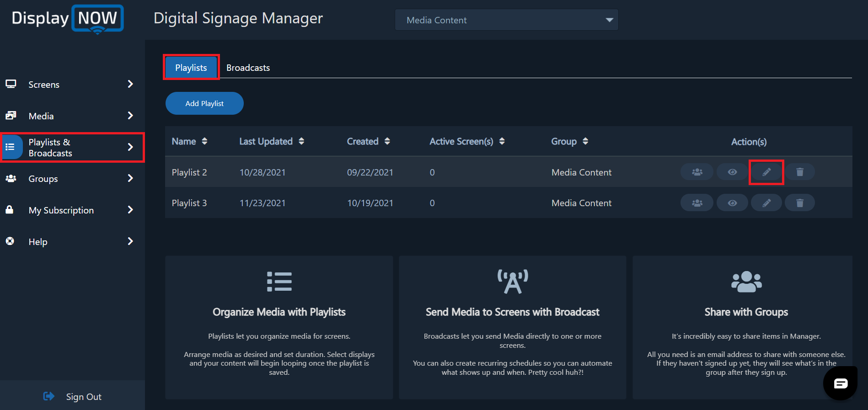Click the Sign Out link

click(84, 397)
